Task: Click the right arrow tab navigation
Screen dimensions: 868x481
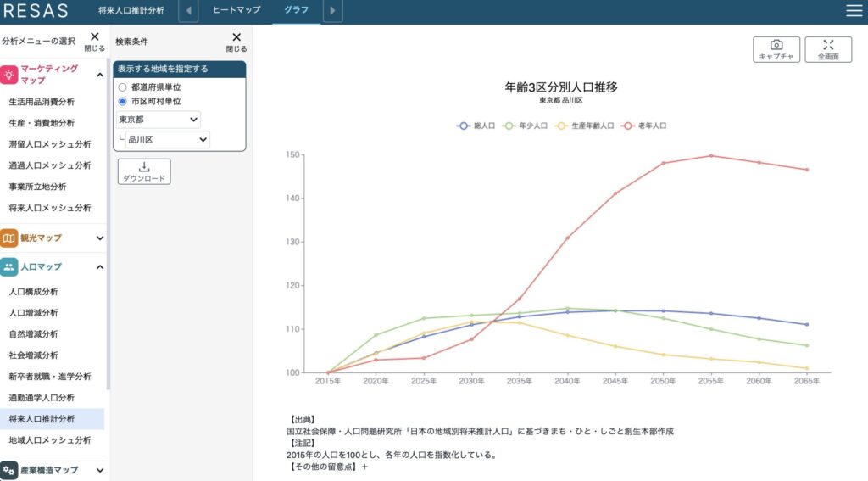Action: click(333, 11)
